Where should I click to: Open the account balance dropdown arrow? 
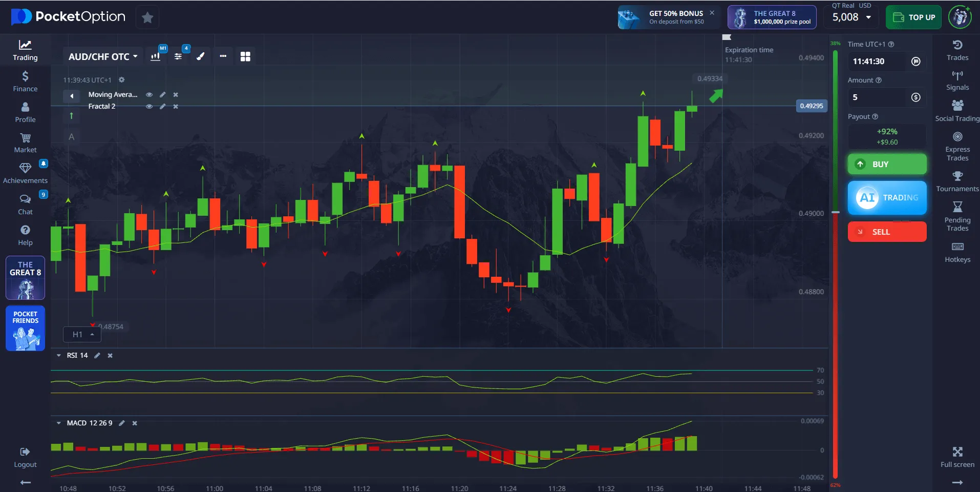coord(868,17)
